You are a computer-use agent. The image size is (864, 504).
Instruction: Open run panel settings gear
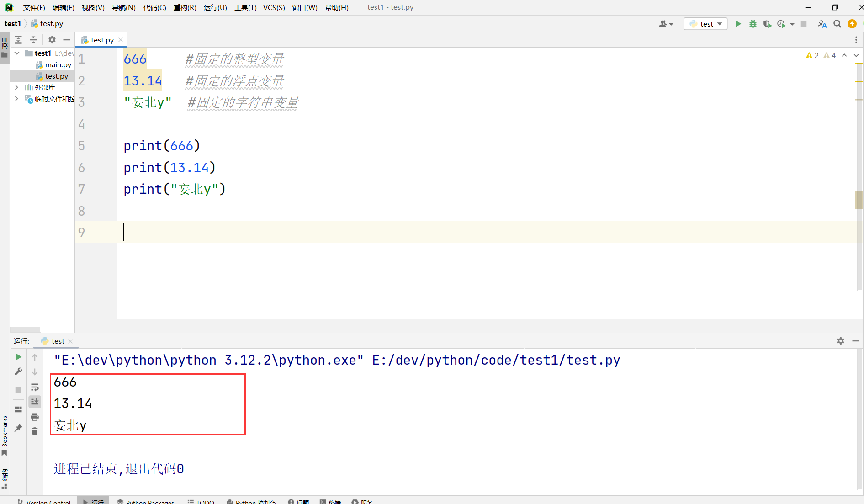tap(841, 341)
